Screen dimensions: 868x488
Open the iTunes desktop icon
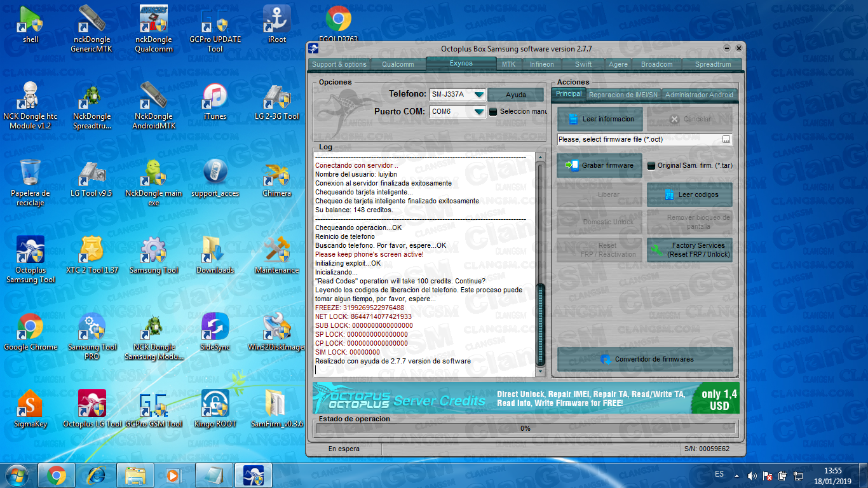215,102
